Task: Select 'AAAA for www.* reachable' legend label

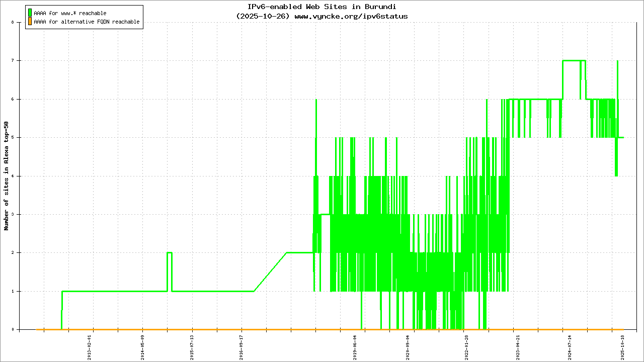Action: point(70,13)
